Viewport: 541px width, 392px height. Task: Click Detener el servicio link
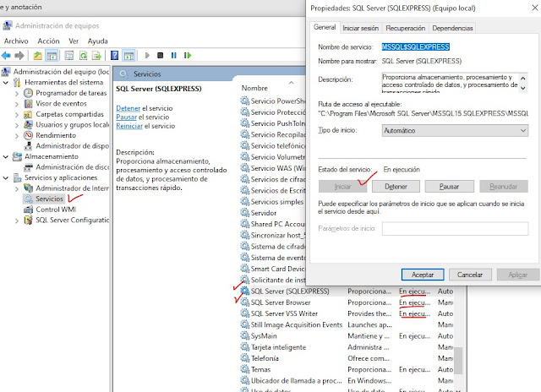pyautogui.click(x=128, y=108)
